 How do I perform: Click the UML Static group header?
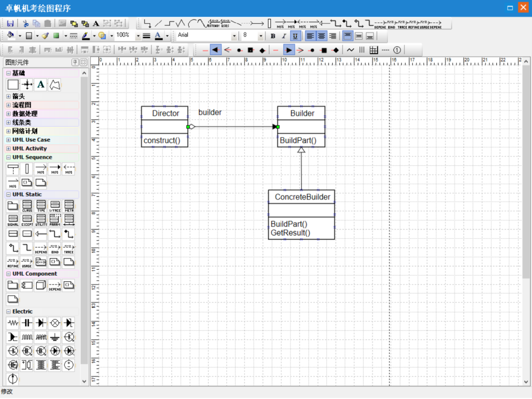pos(42,194)
